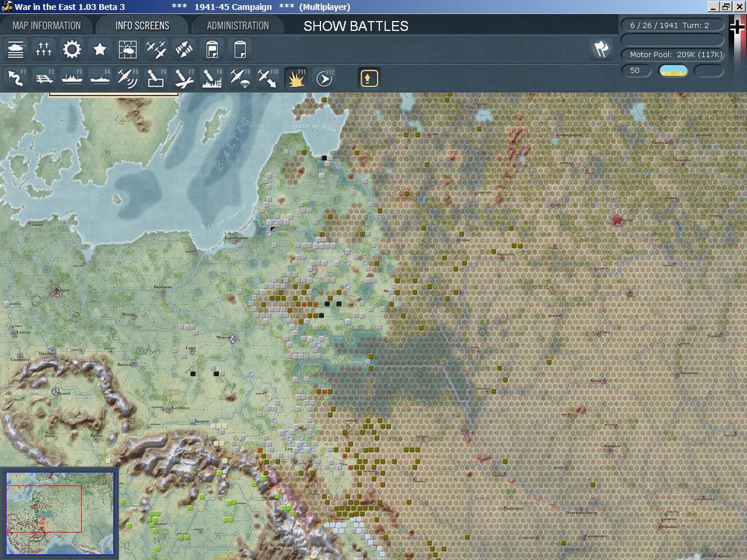
Task: Switch to the Map Information tab
Action: (47, 26)
